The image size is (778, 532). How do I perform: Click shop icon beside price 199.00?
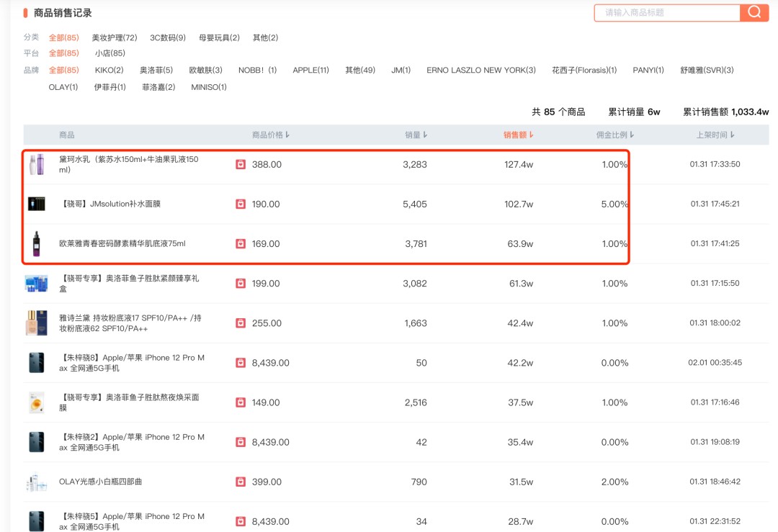[x=241, y=283]
